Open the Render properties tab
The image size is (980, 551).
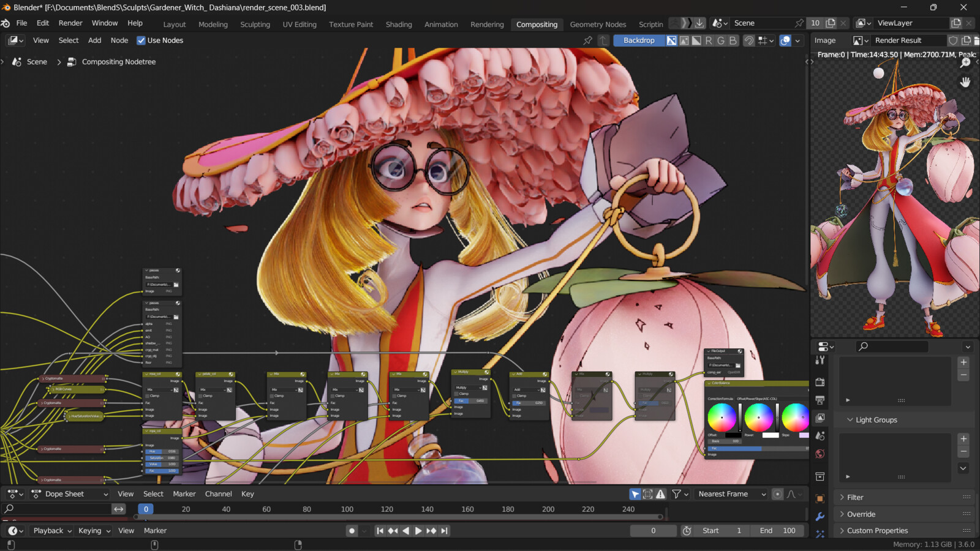coord(820,382)
